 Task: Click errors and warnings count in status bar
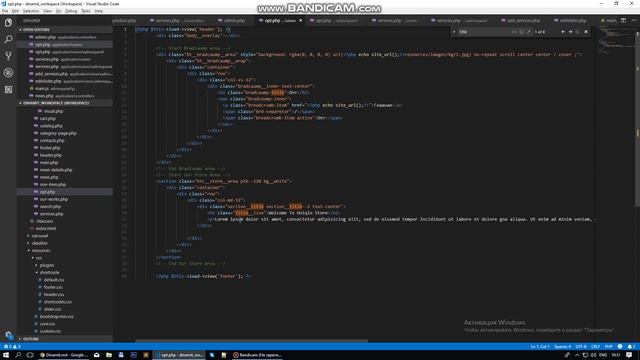click(12, 347)
